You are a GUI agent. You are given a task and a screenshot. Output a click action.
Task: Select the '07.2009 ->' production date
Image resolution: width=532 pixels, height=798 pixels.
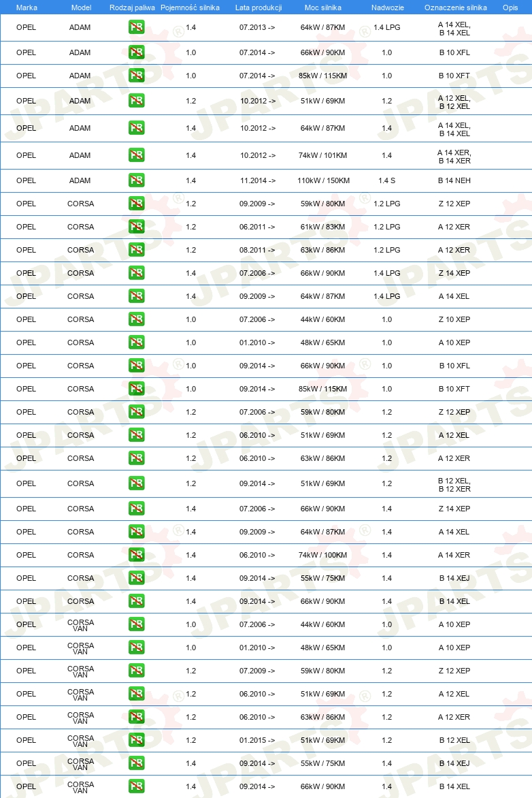pyautogui.click(x=257, y=671)
